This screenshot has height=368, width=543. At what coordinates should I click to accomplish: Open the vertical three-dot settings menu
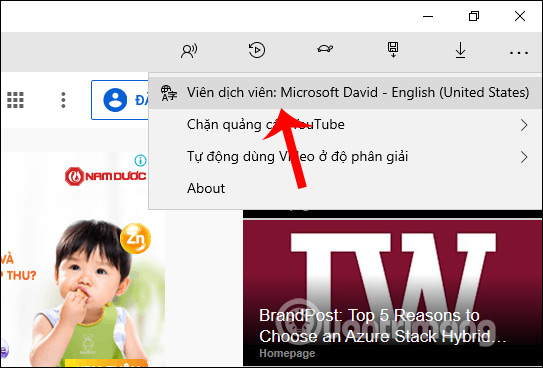coord(63,100)
